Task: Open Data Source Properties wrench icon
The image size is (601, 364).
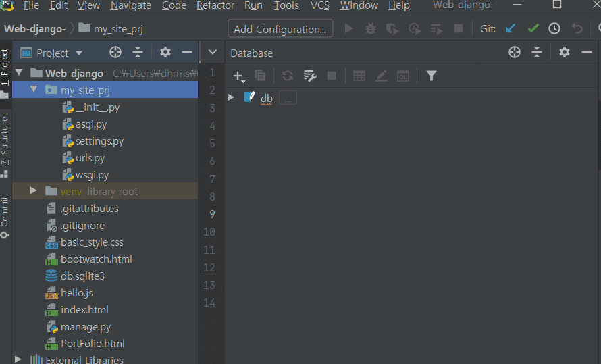Action: 310,76
